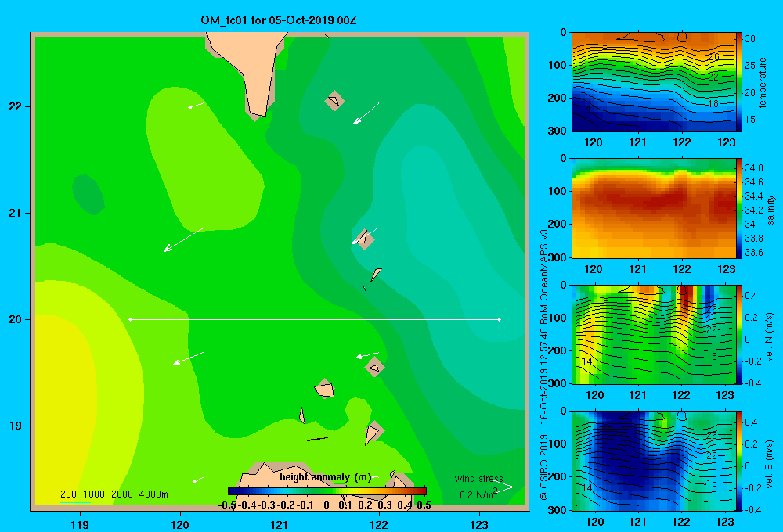
Task: Select the vel. E colorbar
Action: [739, 461]
